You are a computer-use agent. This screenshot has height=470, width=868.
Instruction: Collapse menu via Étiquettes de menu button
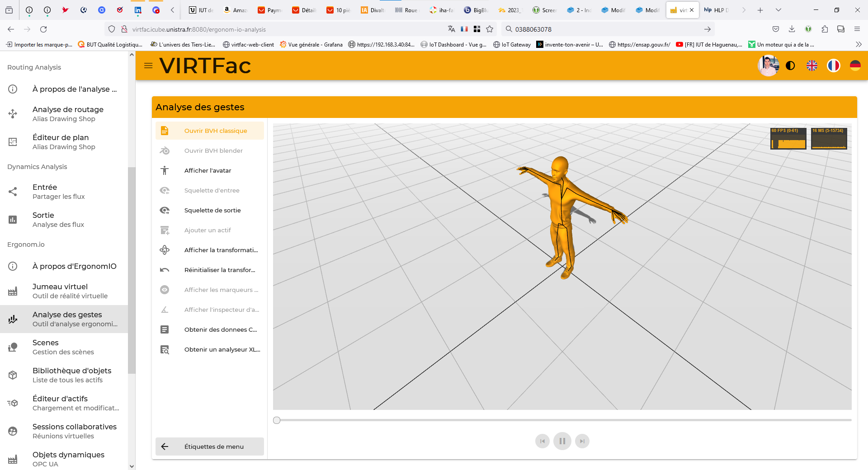pos(210,446)
